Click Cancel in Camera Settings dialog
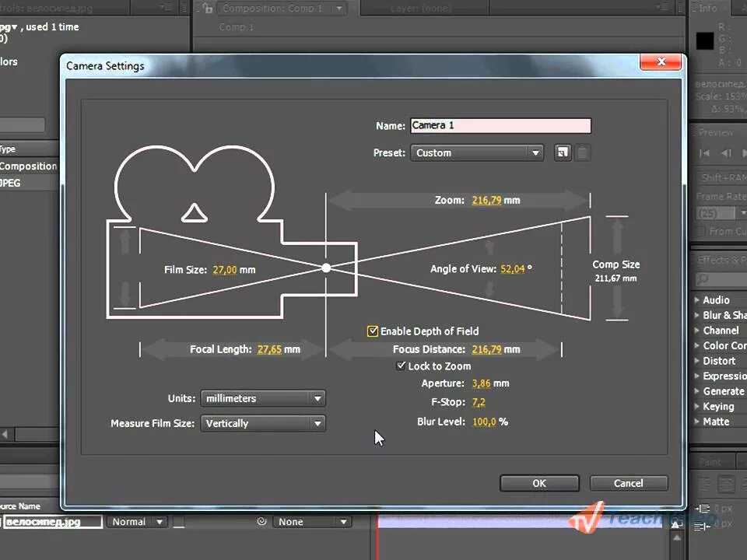Screen dimensions: 747x560 (x=629, y=483)
